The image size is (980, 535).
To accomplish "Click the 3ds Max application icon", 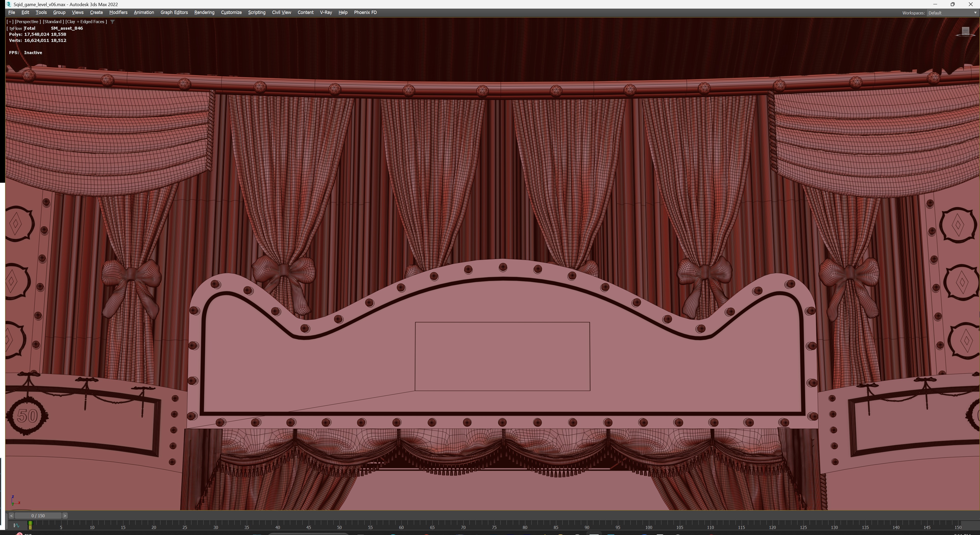I will point(8,4).
